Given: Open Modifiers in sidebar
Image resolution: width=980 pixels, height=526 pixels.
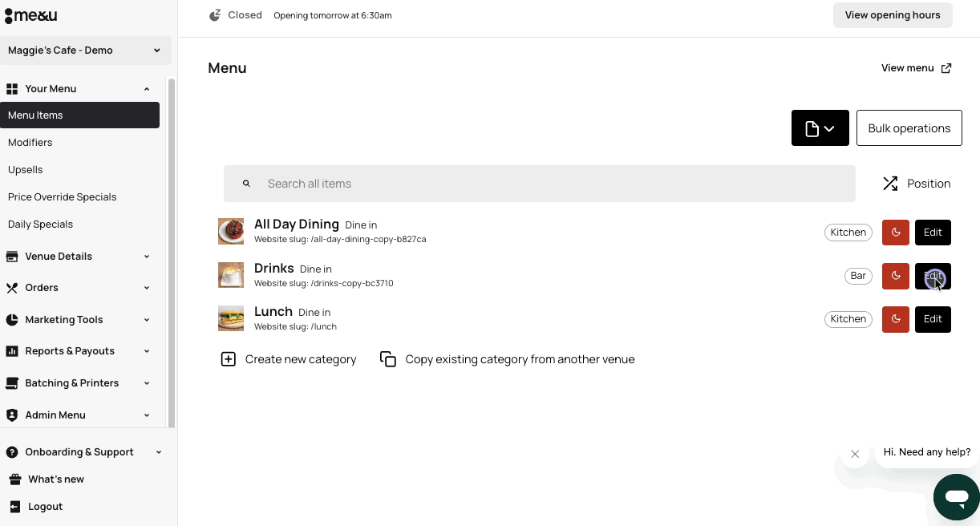Looking at the screenshot, I should (x=30, y=143).
